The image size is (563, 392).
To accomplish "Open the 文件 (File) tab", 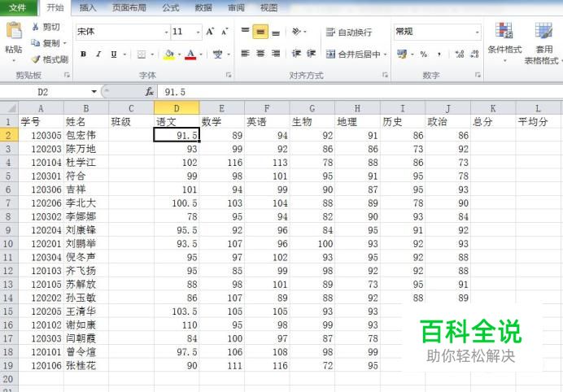I will pyautogui.click(x=18, y=7).
